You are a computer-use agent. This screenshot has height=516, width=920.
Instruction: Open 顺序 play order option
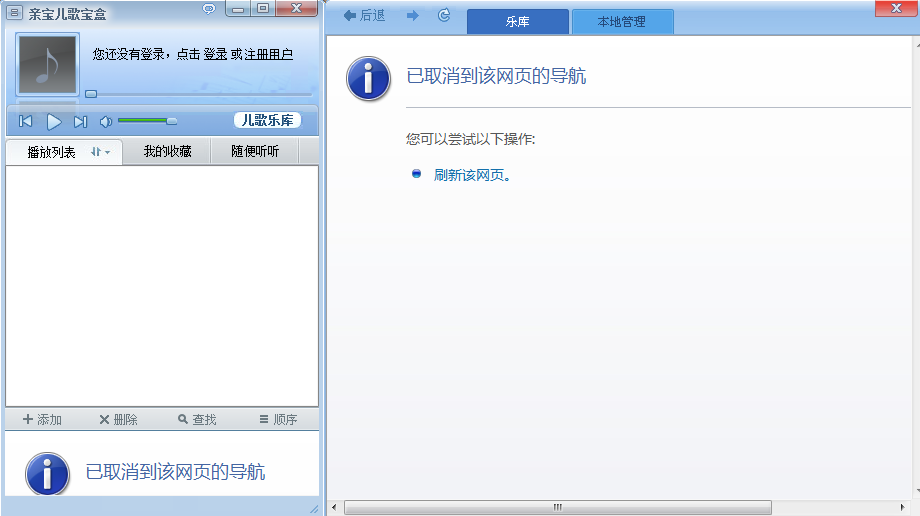(x=278, y=419)
